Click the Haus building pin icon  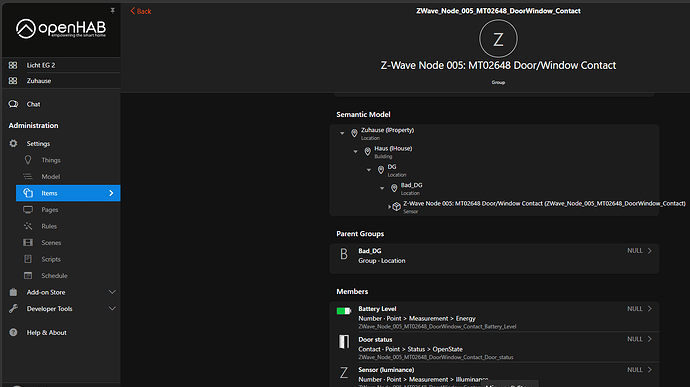pyautogui.click(x=367, y=151)
